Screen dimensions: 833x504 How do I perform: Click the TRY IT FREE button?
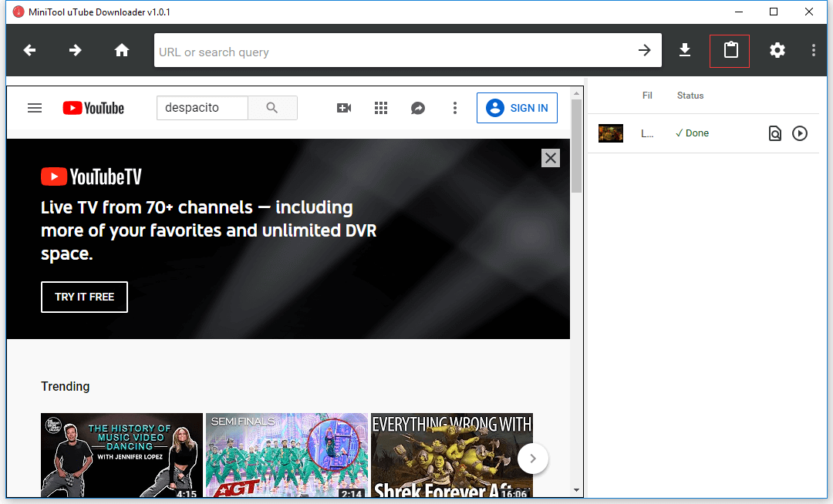pyautogui.click(x=85, y=297)
